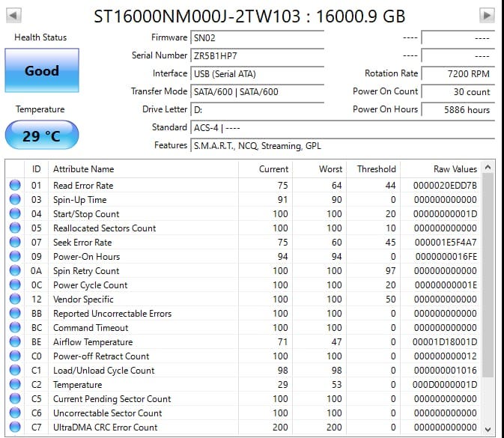Select the Firmware field SN02
The width and height of the screenshot is (504, 438).
pyautogui.click(x=257, y=38)
